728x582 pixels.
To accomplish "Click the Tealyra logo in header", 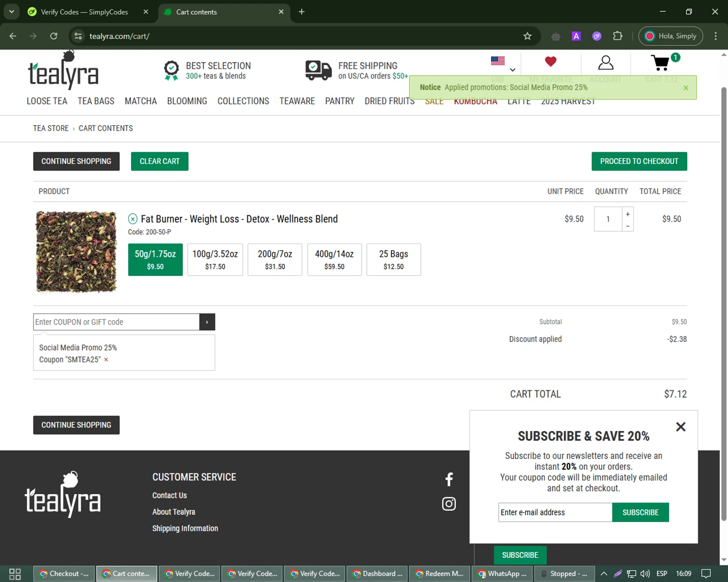I will (63, 71).
